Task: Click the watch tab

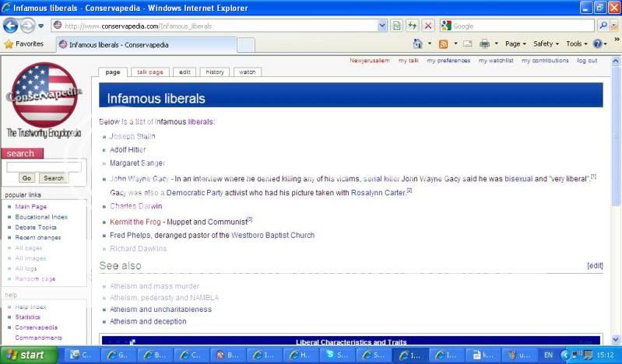Action: tap(247, 72)
